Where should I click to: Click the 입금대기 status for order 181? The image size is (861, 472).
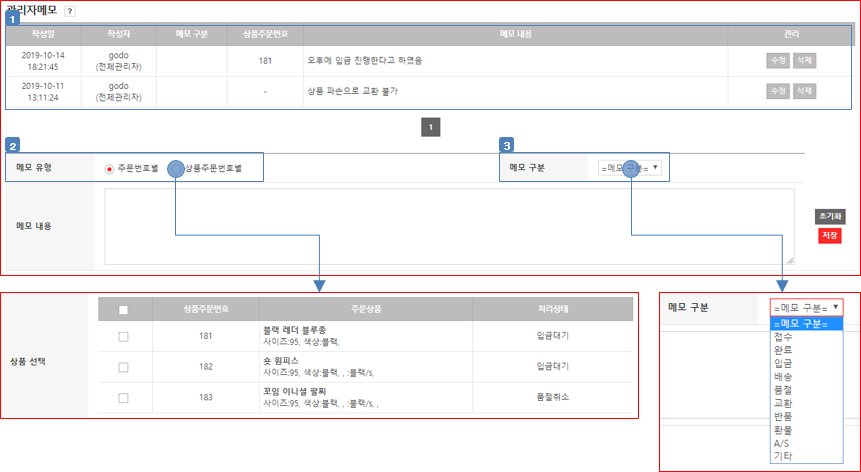[552, 336]
